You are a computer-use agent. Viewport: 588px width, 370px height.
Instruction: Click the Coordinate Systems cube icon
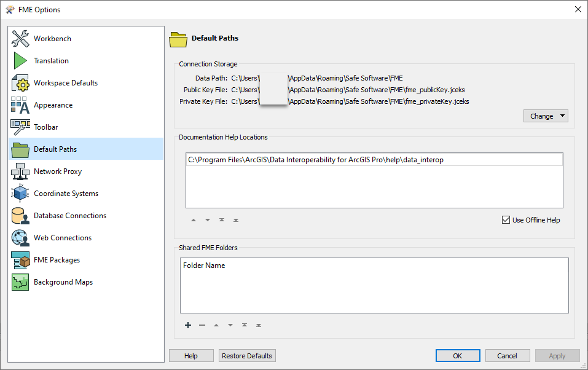pos(20,193)
